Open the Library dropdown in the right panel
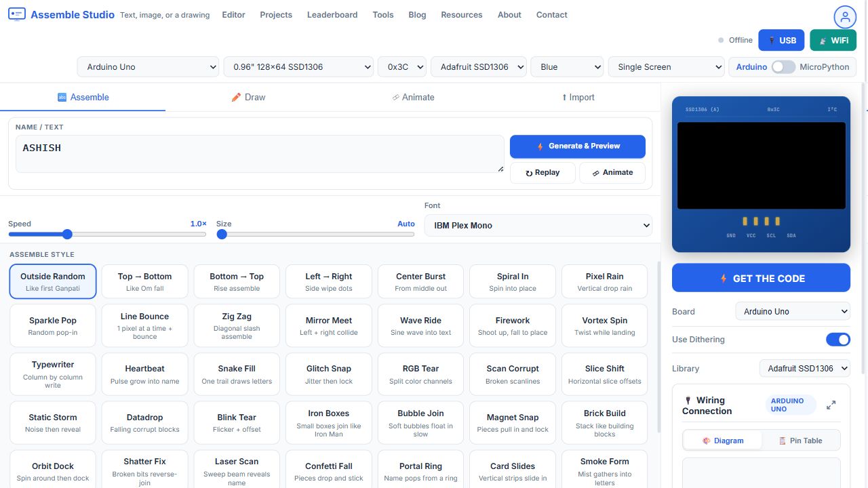The width and height of the screenshot is (868, 488). (805, 369)
